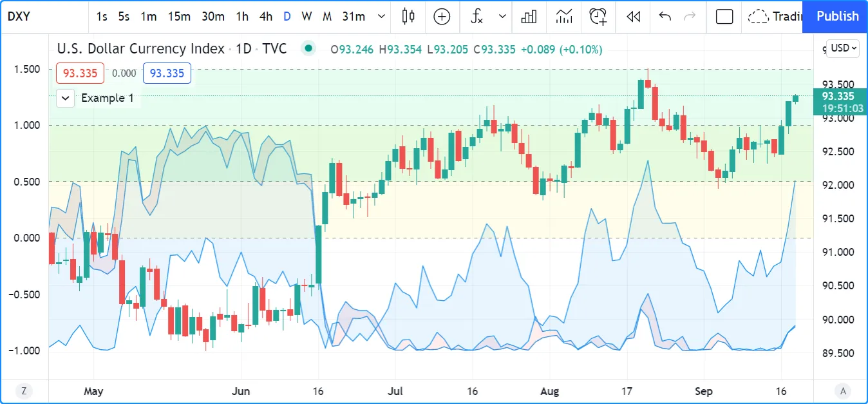Open the USD currency dropdown

843,48
